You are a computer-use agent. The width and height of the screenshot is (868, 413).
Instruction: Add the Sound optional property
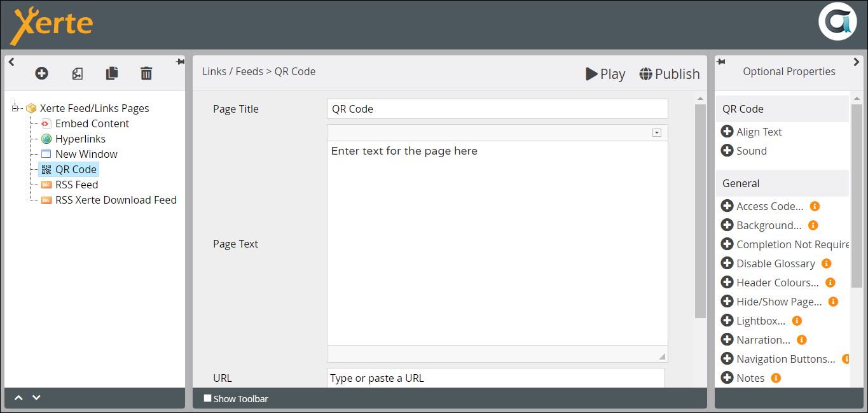click(727, 151)
